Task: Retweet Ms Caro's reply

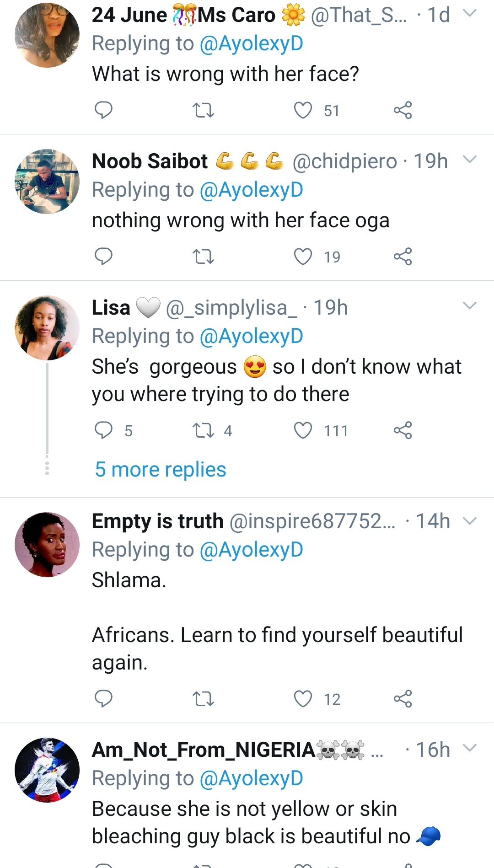Action: point(203,110)
